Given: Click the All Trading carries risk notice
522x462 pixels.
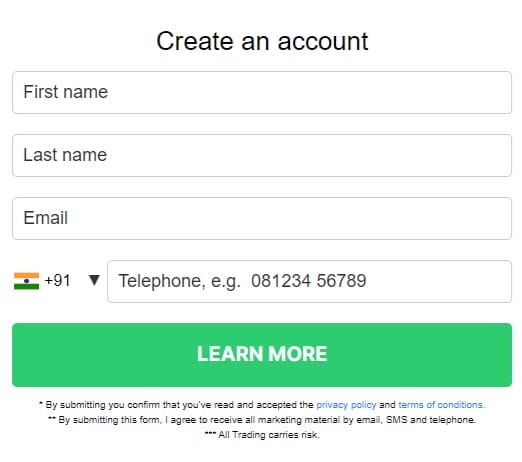Looking at the screenshot, I should pyautogui.click(x=262, y=435).
